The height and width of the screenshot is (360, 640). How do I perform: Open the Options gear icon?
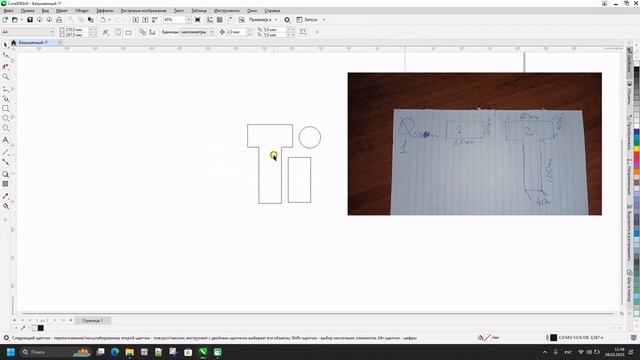pyautogui.click(x=287, y=20)
